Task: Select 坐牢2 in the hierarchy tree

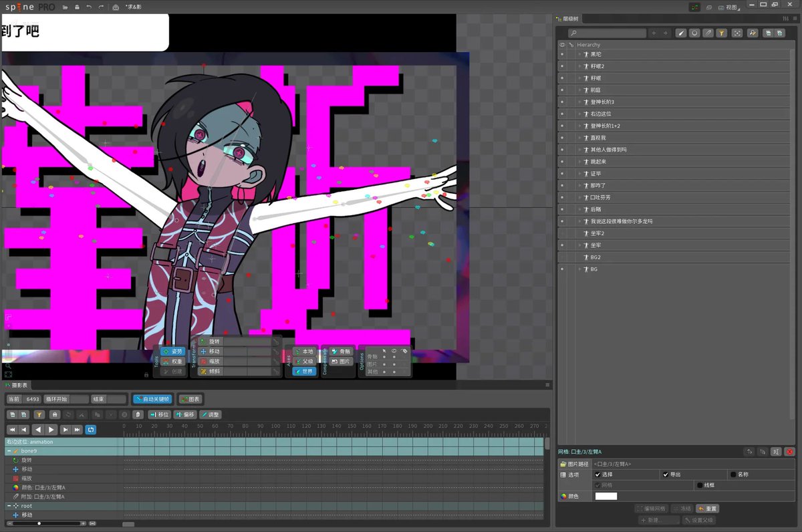Action: point(597,233)
